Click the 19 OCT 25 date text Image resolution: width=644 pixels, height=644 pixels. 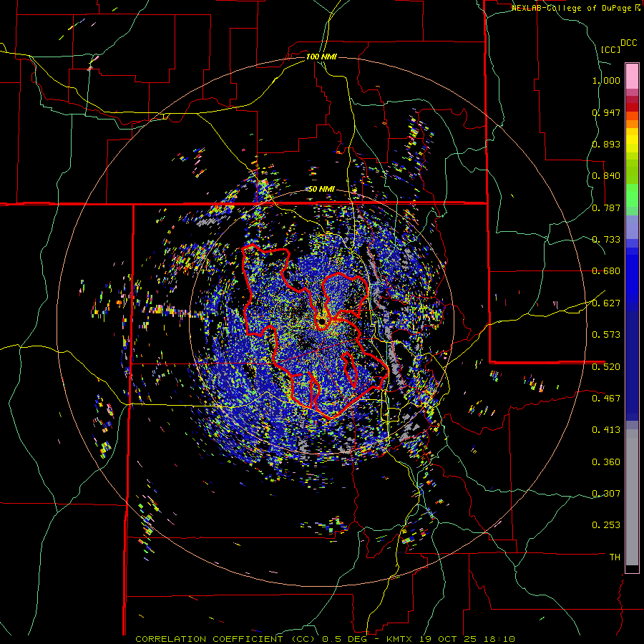(449, 639)
